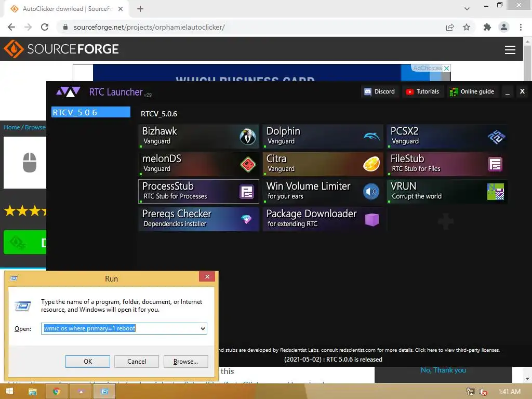Open Chrome extensions puzzle icon
Viewport: 532px width, 399px height.
[x=487, y=27]
